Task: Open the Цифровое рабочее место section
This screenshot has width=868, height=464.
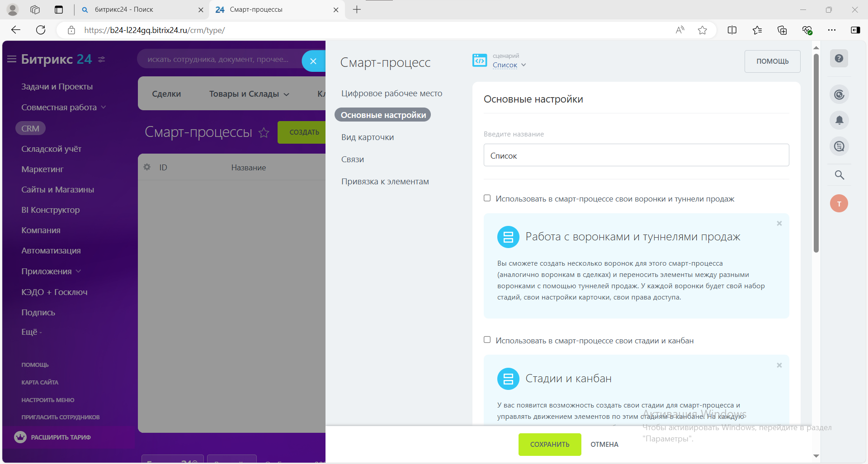Action: click(392, 93)
